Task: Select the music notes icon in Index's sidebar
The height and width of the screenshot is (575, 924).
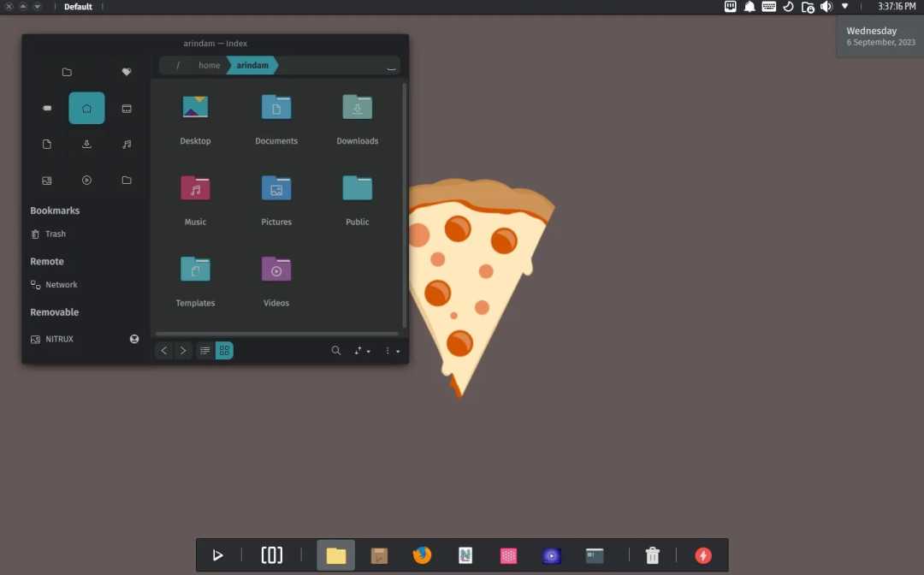Action: pos(127,144)
